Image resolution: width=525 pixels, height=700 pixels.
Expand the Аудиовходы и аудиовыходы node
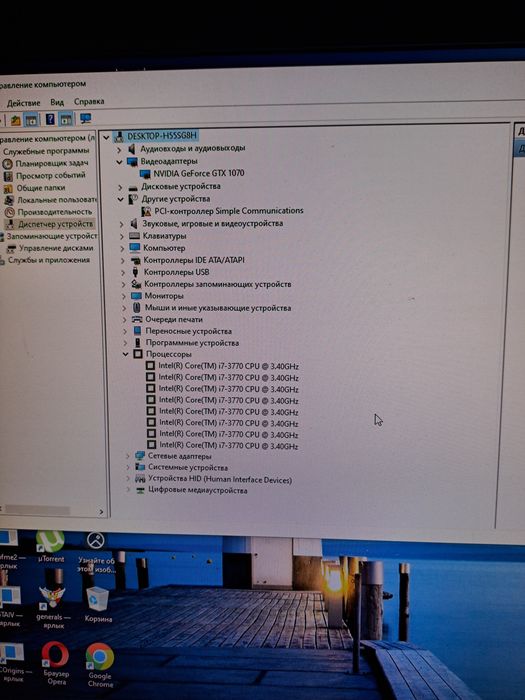pyautogui.click(x=119, y=150)
